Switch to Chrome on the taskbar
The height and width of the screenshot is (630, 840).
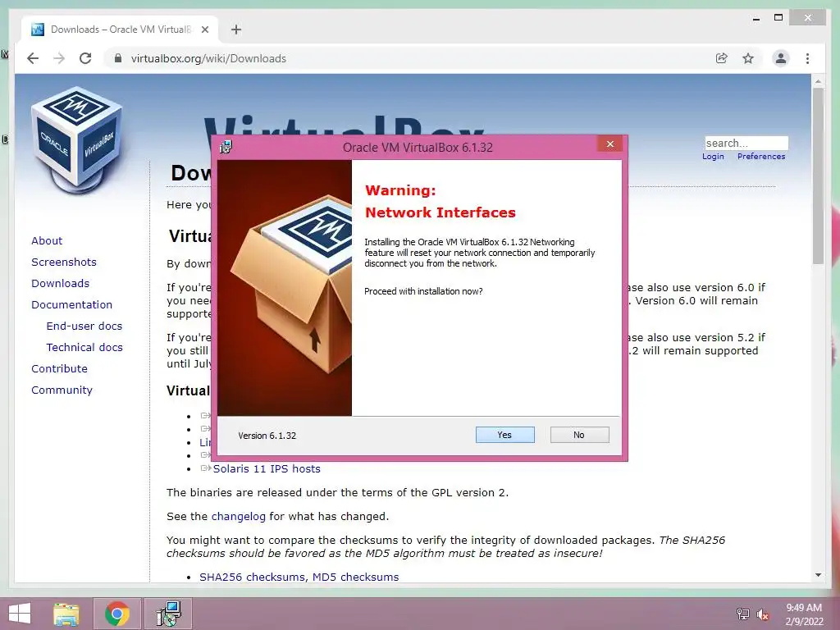(x=116, y=614)
